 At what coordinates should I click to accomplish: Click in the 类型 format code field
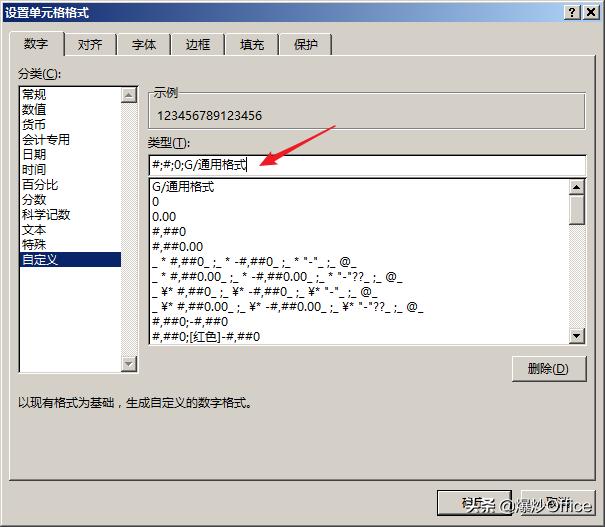point(367,165)
